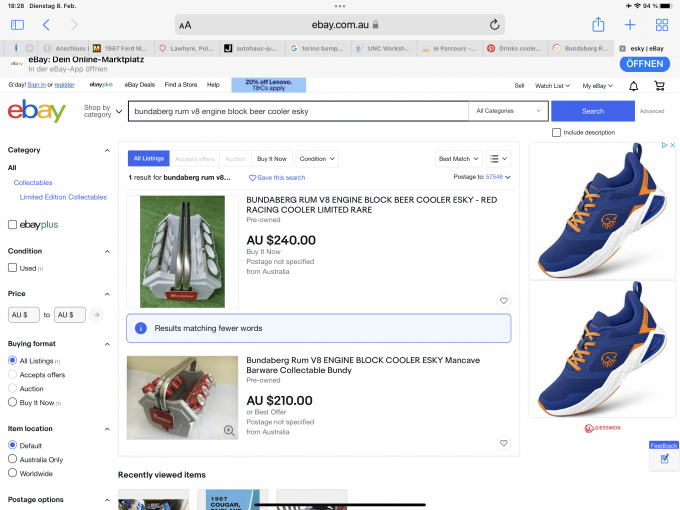The height and width of the screenshot is (510, 680).
Task: Select Worldwide item location
Action: pyautogui.click(x=13, y=473)
